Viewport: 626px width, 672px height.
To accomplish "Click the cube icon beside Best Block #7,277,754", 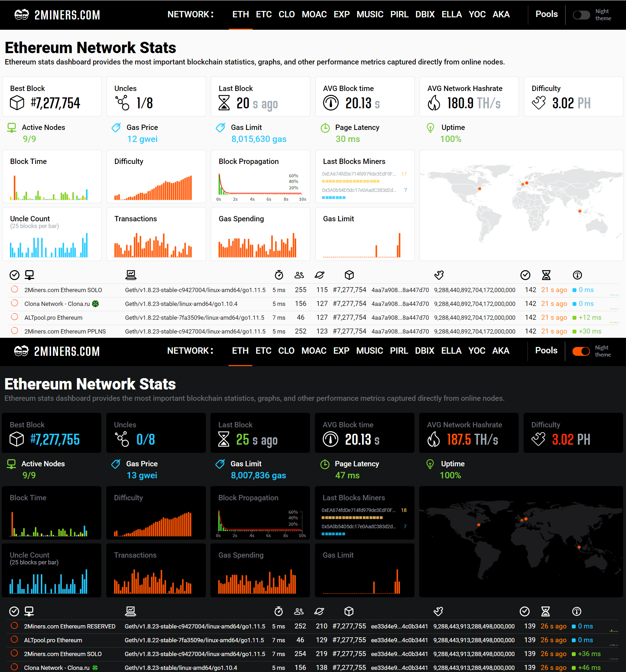I will click(x=17, y=103).
